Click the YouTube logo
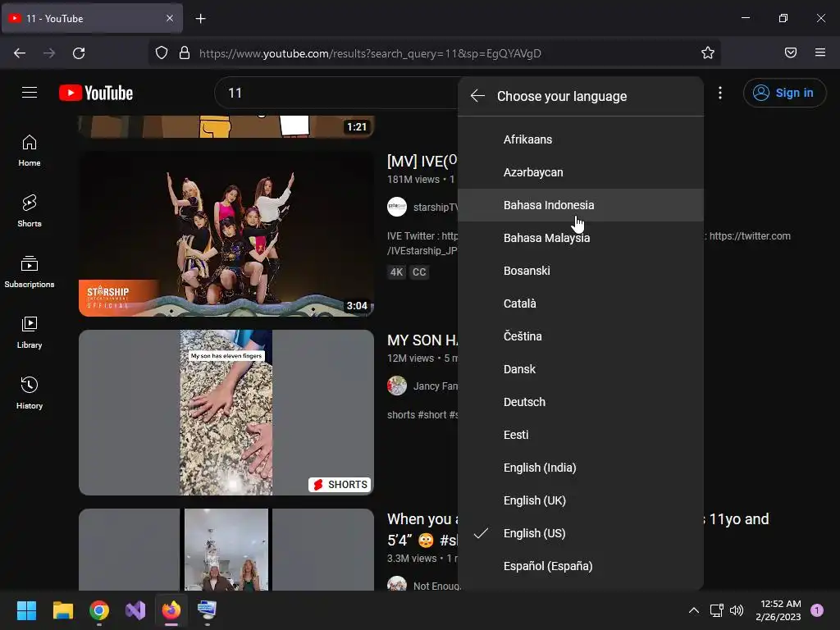 tap(96, 93)
